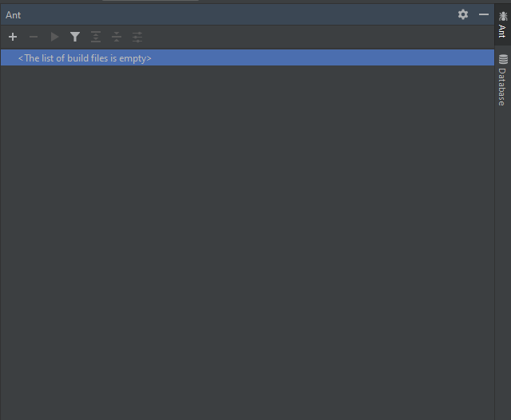511x420 pixels.
Task: Select the empty build files list message
Action: coord(85,58)
